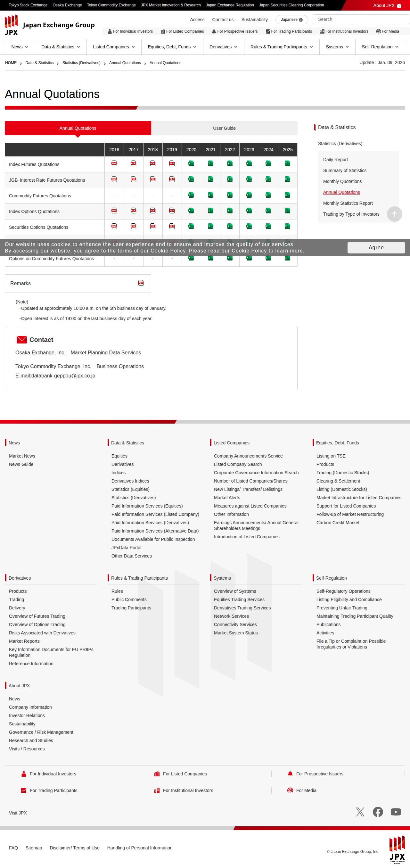Viewport: 410px width, 868px height.
Task: Open Monthly Quotations in sidebar
Action: (x=342, y=181)
